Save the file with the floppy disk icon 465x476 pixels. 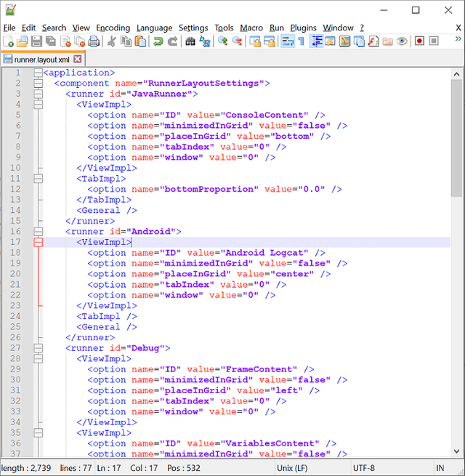[x=37, y=41]
